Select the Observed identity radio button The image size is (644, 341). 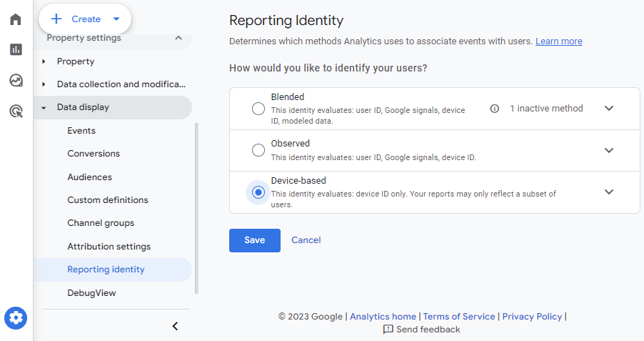(258, 150)
